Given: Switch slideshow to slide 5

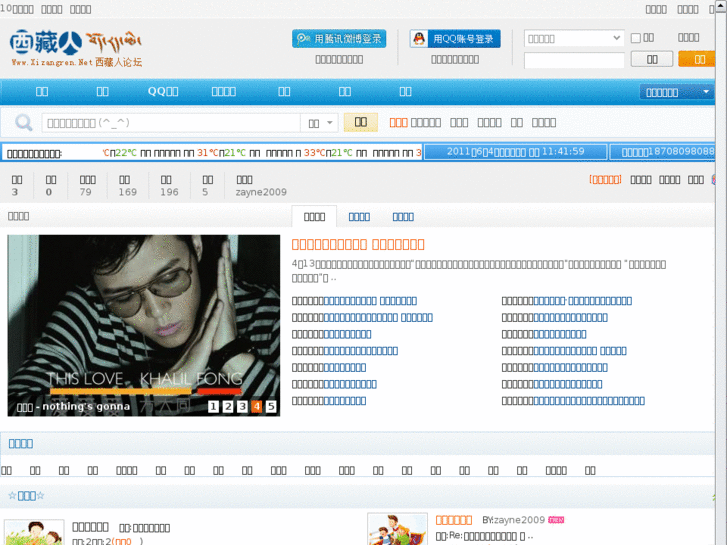Looking at the screenshot, I should point(271,407).
